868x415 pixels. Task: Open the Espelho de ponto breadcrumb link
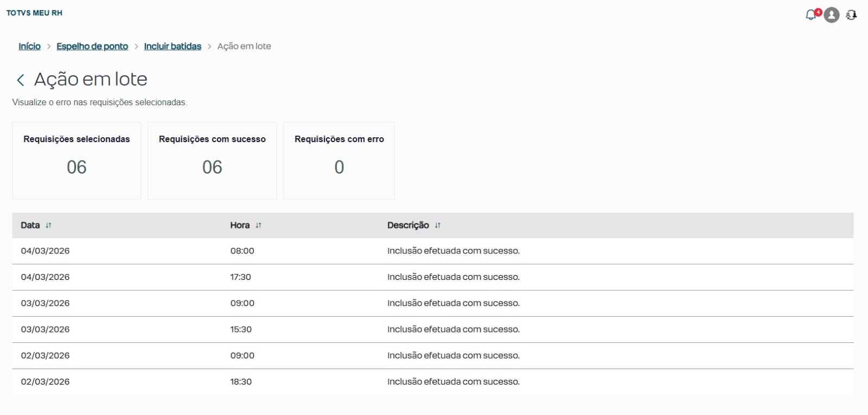point(92,47)
